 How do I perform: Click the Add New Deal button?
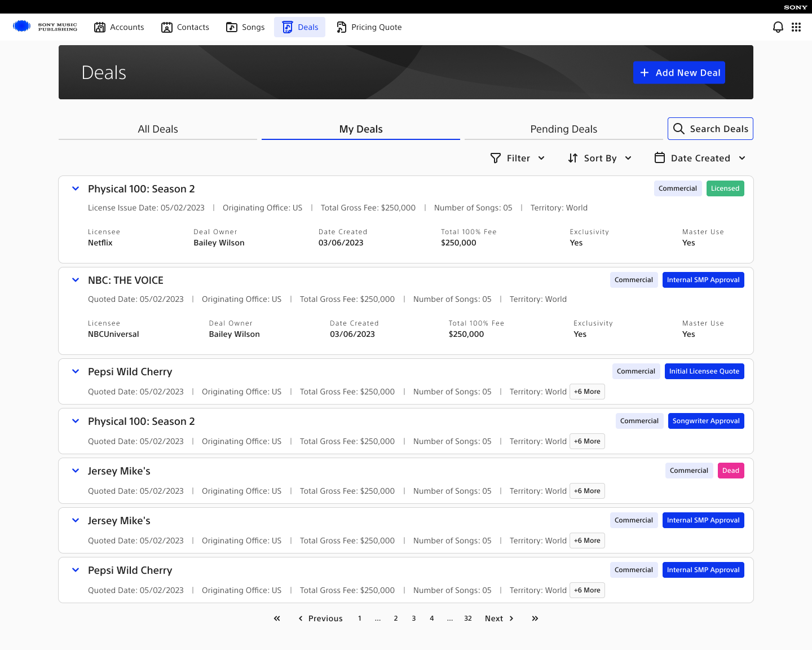[679, 73]
